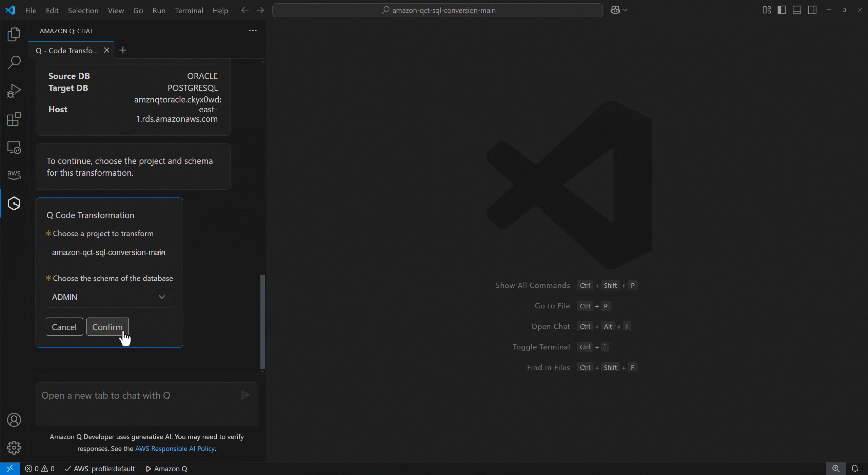Open the Extensions view icon
Viewport: 868px width, 475px height.
click(14, 119)
